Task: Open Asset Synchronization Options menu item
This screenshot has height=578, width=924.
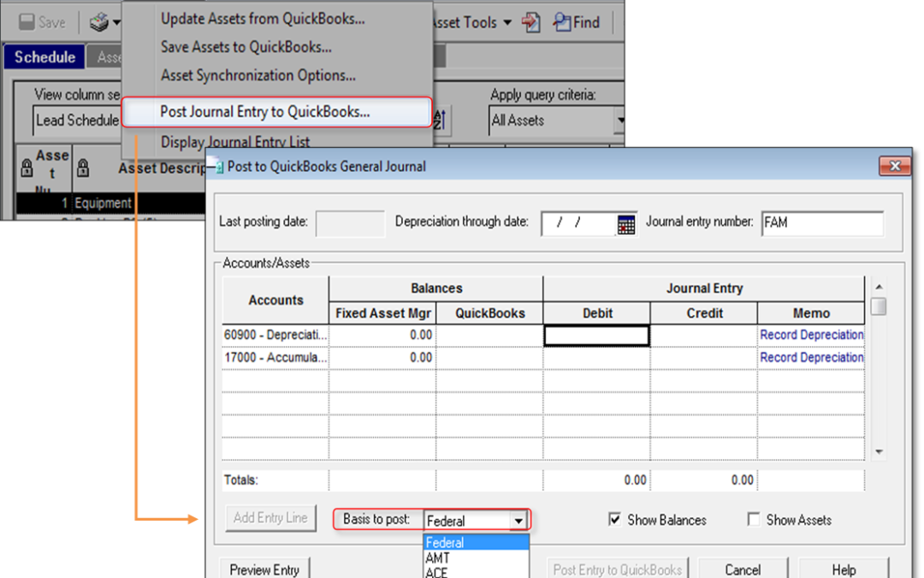Action: point(258,75)
